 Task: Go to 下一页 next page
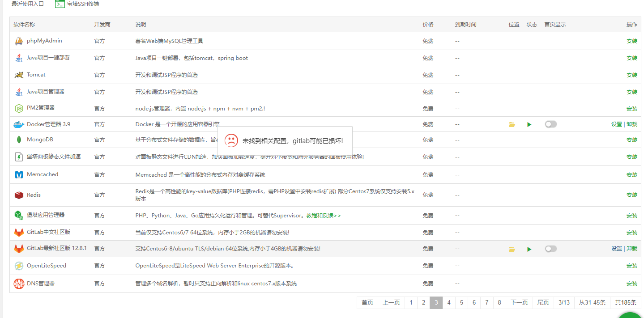pos(519,303)
